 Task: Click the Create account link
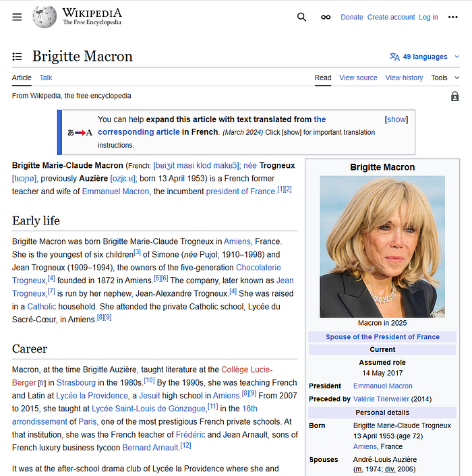pyautogui.click(x=391, y=17)
